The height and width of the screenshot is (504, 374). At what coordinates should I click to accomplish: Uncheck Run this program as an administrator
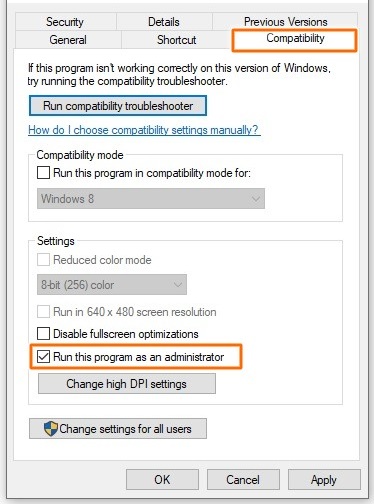(x=43, y=357)
